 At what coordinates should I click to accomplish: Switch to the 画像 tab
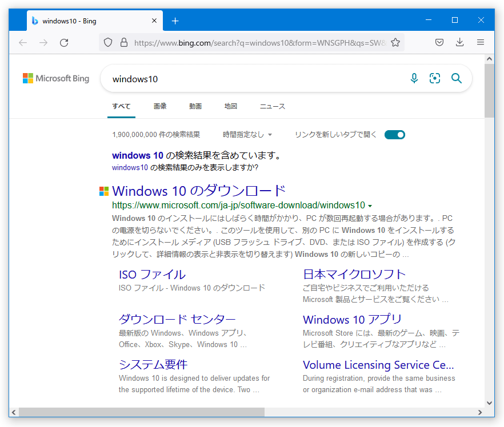160,106
